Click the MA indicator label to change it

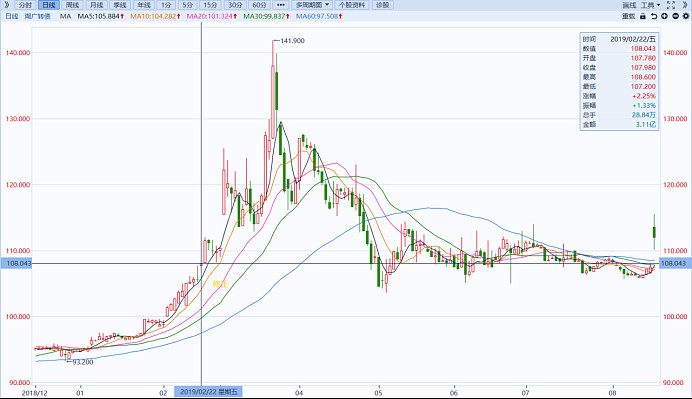coord(65,16)
